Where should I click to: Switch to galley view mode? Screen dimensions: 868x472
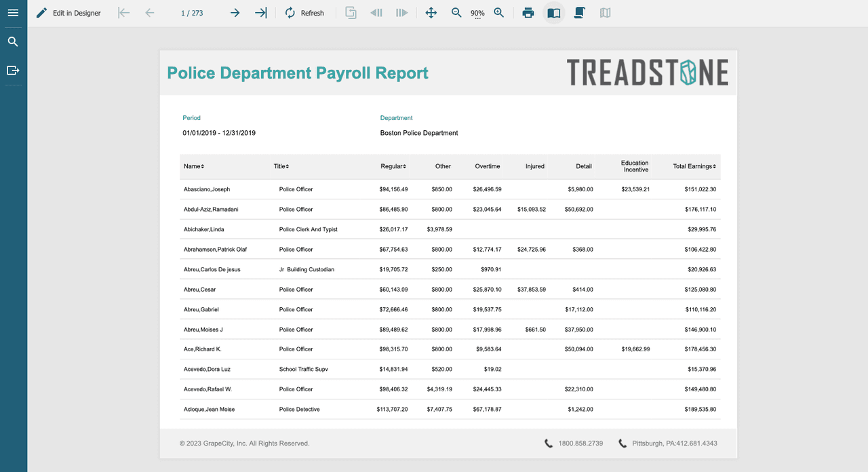tap(606, 13)
